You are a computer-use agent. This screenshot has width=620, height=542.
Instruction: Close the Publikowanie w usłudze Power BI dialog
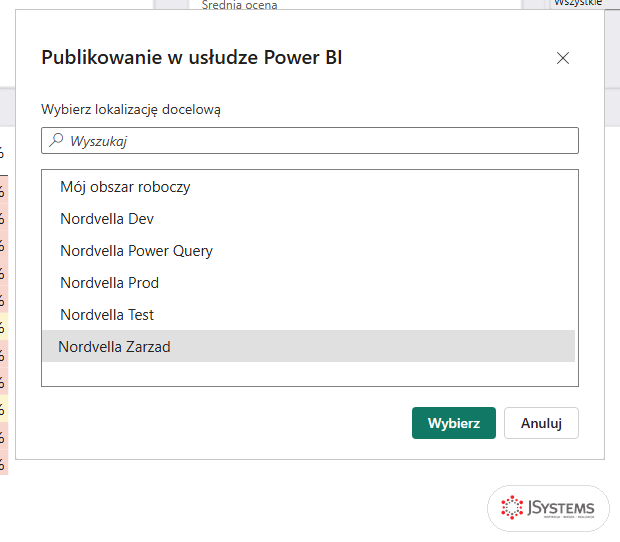pyautogui.click(x=563, y=58)
